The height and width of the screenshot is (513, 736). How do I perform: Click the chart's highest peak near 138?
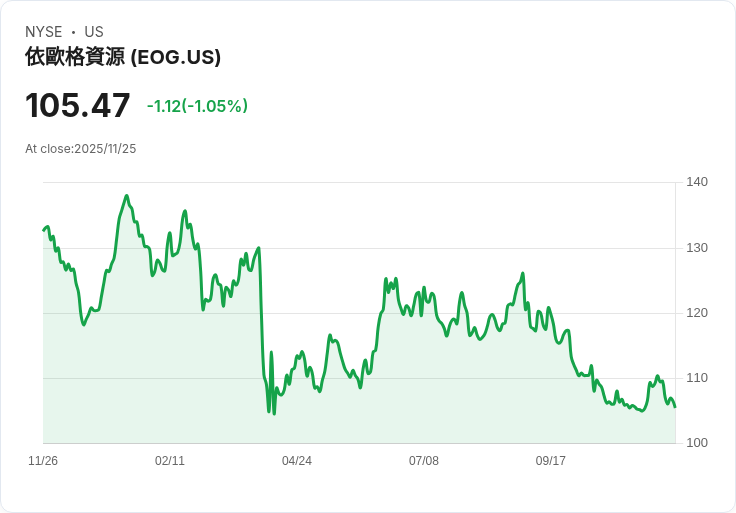coord(127,196)
